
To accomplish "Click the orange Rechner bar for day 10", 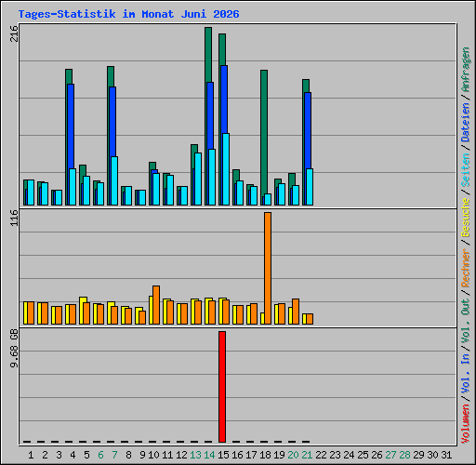I will coord(156,305).
